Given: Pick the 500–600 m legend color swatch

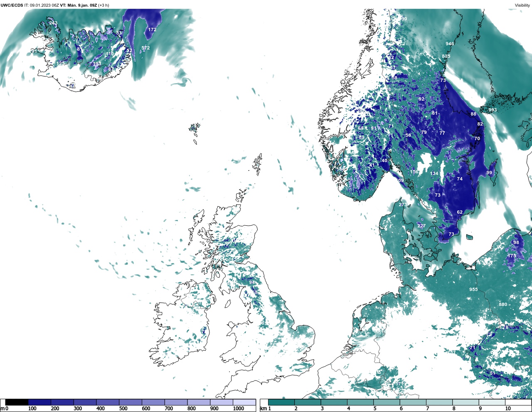Looking at the screenshot, I should click(x=131, y=402).
